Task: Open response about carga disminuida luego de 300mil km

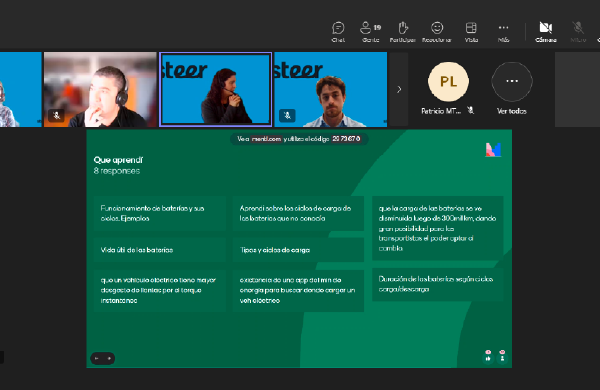Action: tap(437, 228)
